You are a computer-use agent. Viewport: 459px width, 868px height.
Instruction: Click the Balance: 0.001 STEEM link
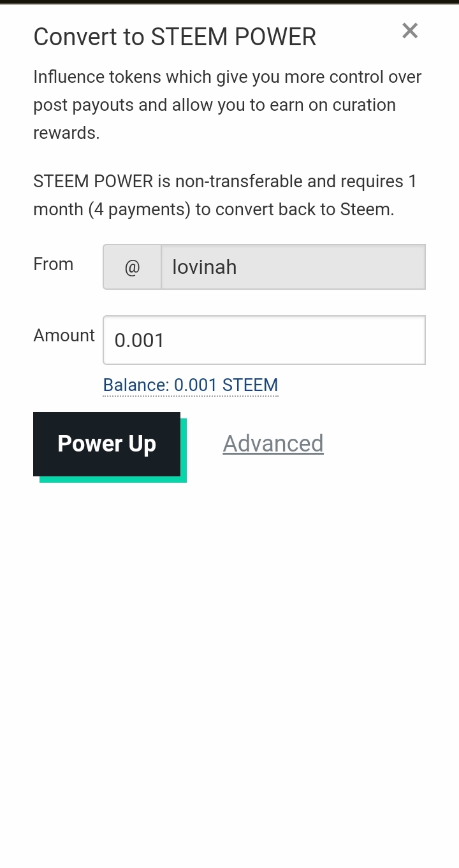point(190,385)
